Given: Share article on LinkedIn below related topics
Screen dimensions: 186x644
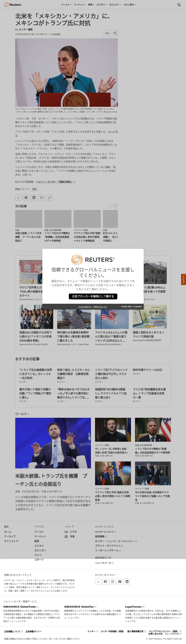Looking at the screenshot, I should click(x=34, y=197).
